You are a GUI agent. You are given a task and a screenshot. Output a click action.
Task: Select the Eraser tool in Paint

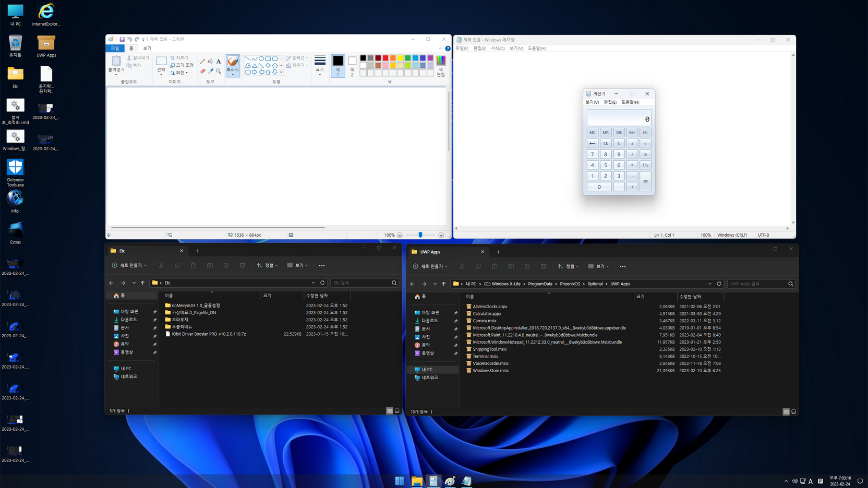[x=202, y=71]
